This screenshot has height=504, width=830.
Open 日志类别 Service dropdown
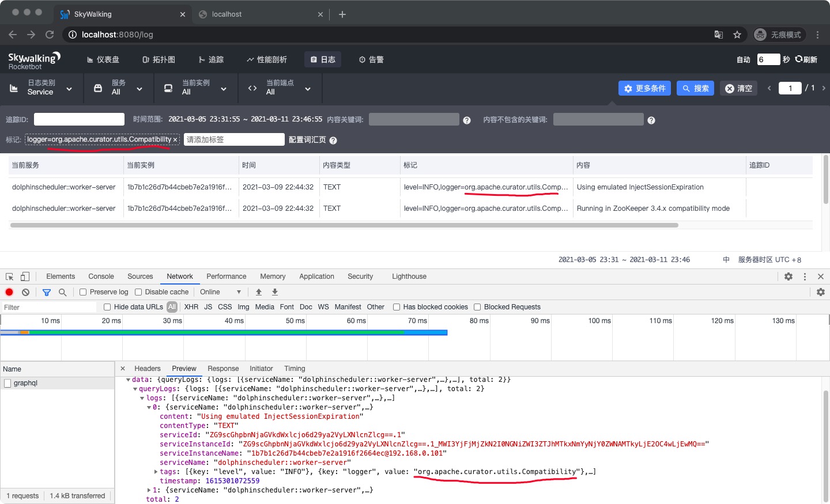coord(41,88)
